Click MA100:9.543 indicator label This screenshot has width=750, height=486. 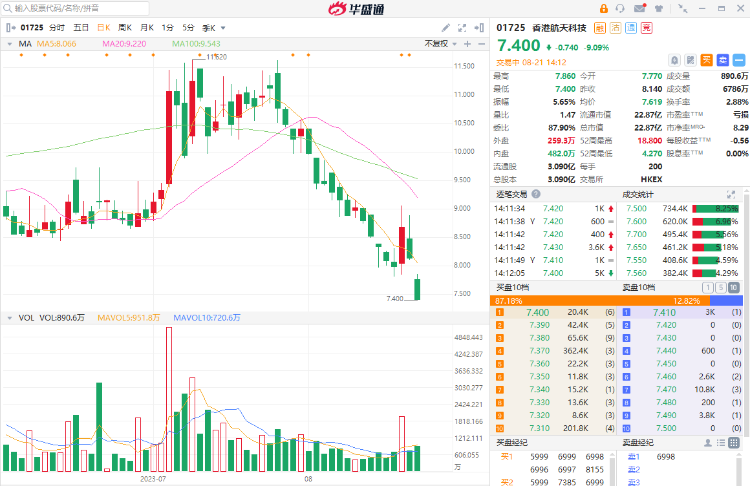coord(196,44)
